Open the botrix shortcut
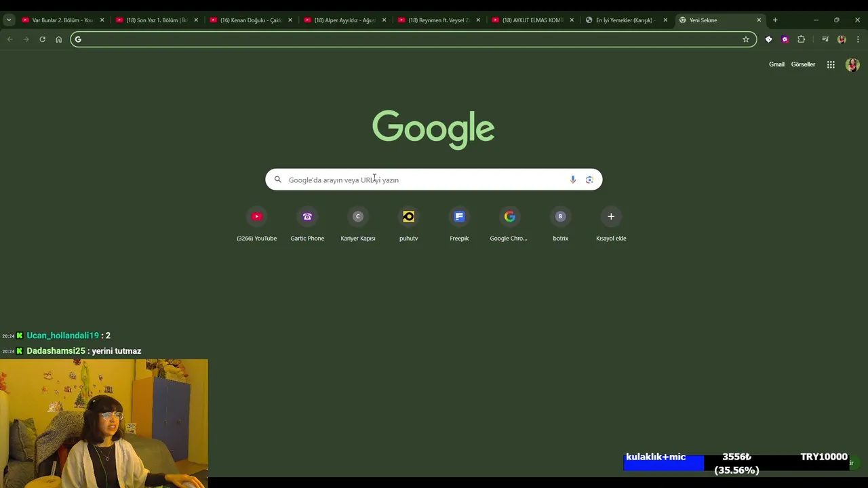The width and height of the screenshot is (868, 488). [x=560, y=225]
